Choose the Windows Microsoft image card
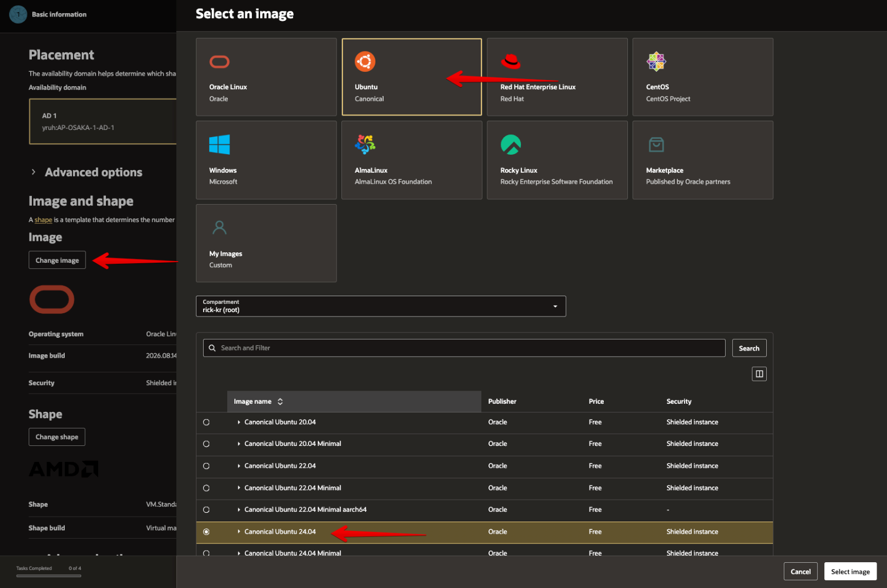 tap(266, 160)
